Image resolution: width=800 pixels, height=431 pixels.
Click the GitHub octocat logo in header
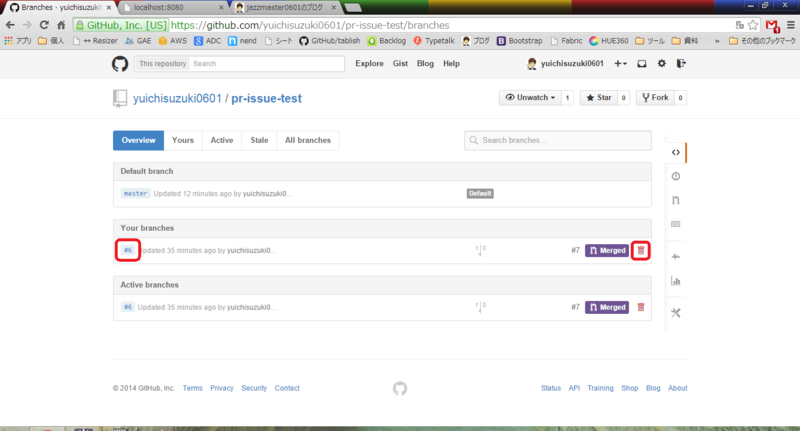tap(120, 64)
